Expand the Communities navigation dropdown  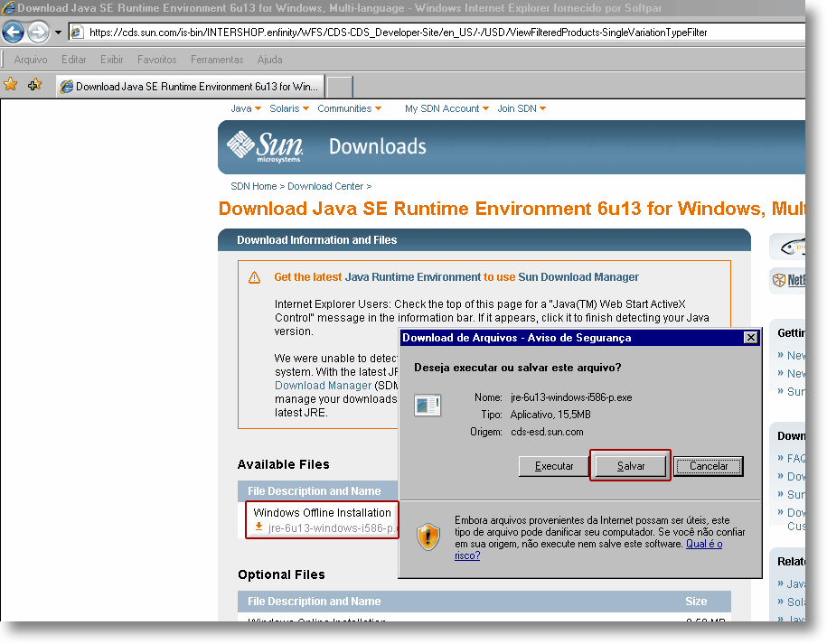pyautogui.click(x=349, y=108)
